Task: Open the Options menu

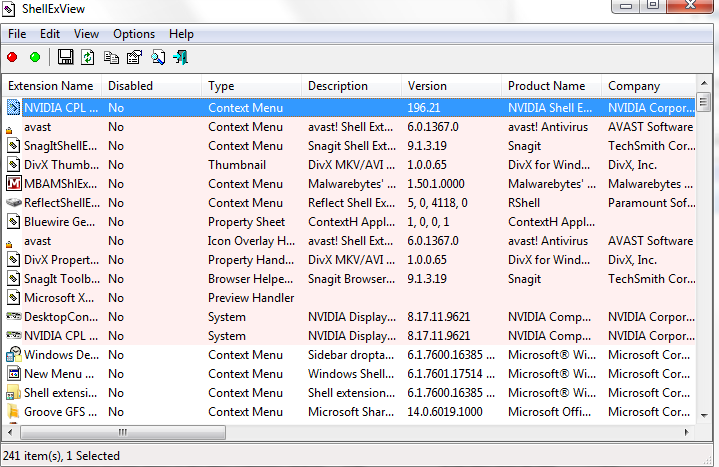Action: [134, 34]
